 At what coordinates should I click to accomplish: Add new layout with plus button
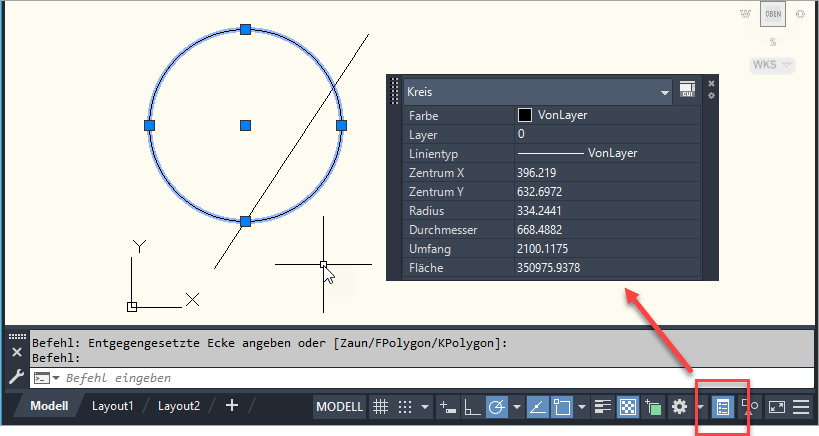point(232,405)
